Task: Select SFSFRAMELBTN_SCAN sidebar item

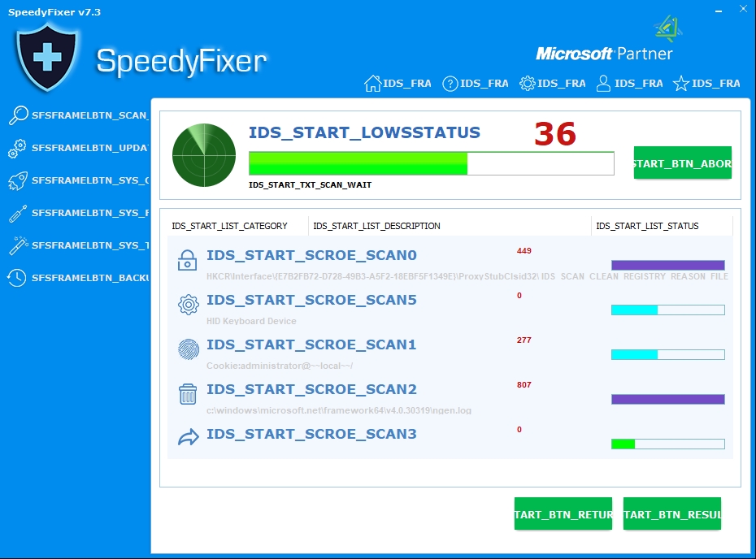Action: [x=89, y=115]
